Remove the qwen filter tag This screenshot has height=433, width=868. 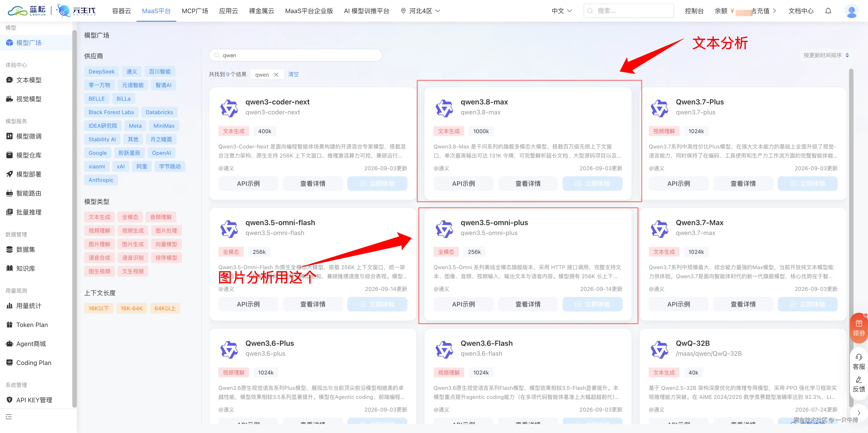pos(276,75)
